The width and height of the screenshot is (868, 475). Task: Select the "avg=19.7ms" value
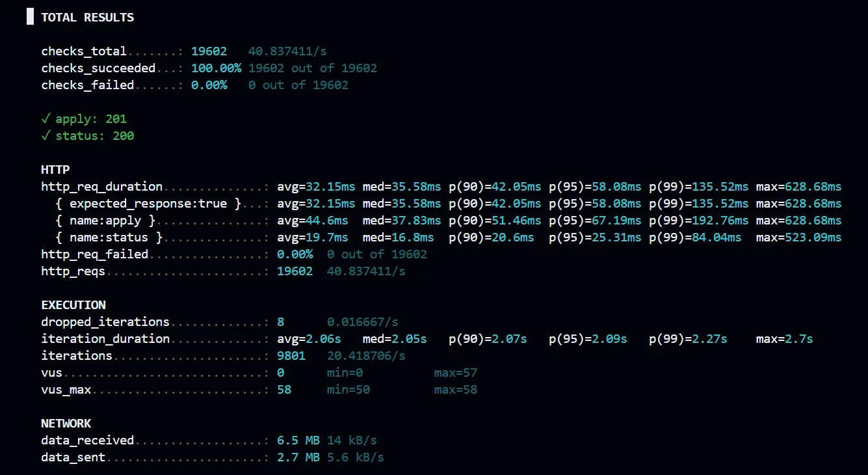[x=313, y=238]
